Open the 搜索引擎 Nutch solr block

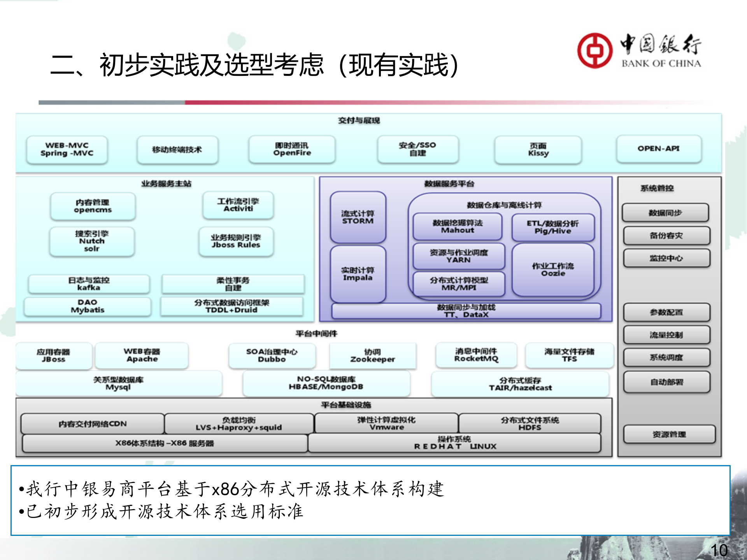[x=92, y=241]
